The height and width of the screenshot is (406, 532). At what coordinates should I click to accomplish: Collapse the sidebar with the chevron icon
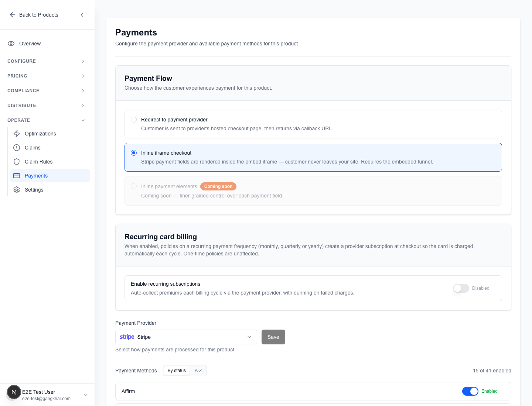click(82, 15)
